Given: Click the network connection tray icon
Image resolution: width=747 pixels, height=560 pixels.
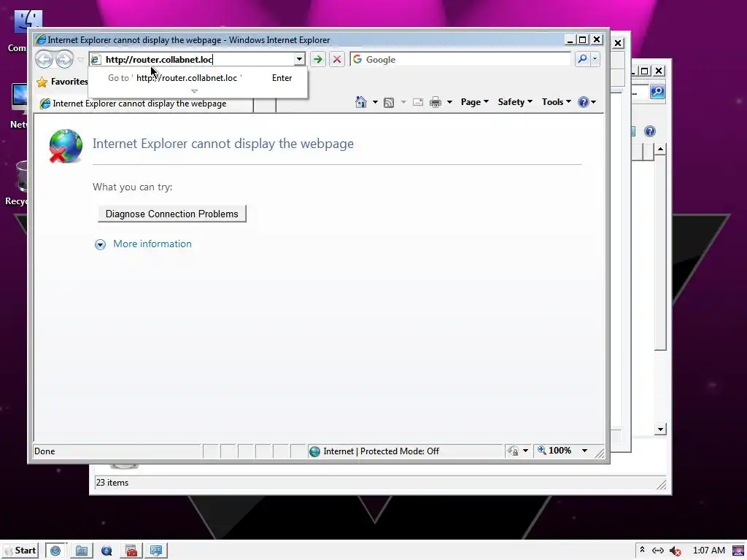Looking at the screenshot, I should (x=658, y=551).
